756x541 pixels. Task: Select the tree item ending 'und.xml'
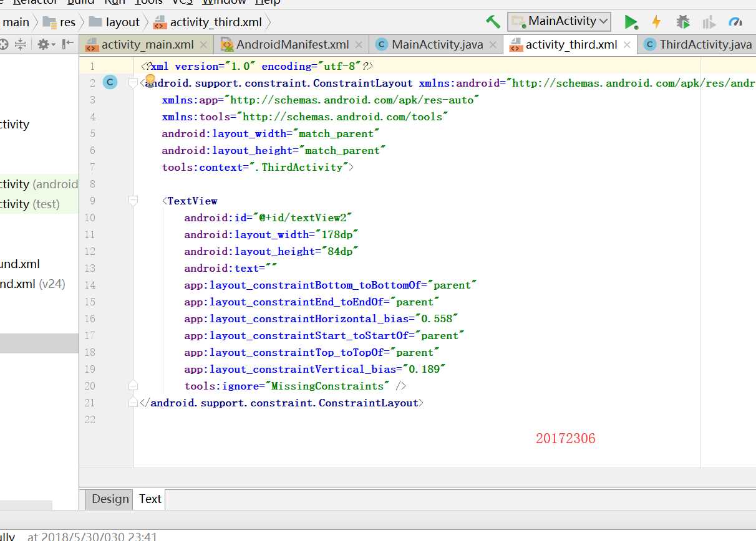(39, 264)
